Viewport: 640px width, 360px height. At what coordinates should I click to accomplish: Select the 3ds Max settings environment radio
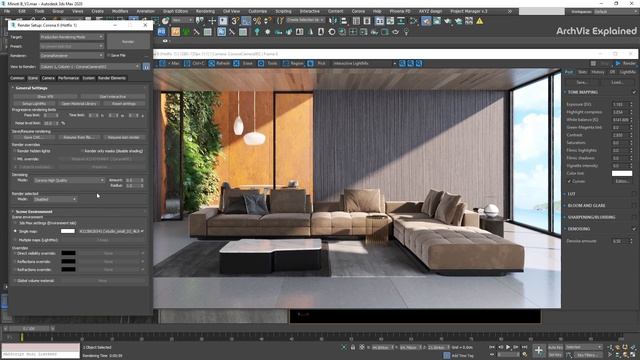[16, 223]
